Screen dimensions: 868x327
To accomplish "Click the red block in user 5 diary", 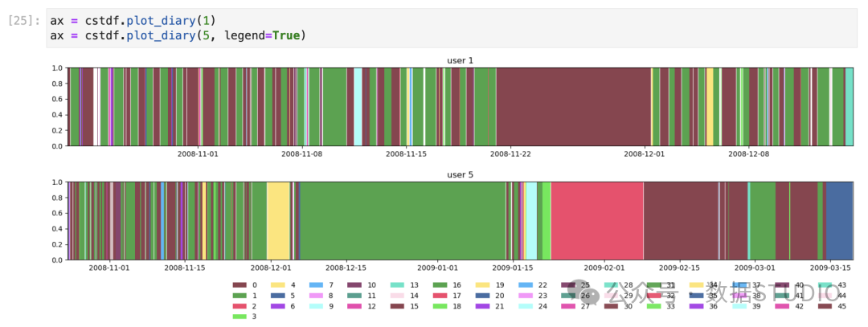I will [597, 220].
